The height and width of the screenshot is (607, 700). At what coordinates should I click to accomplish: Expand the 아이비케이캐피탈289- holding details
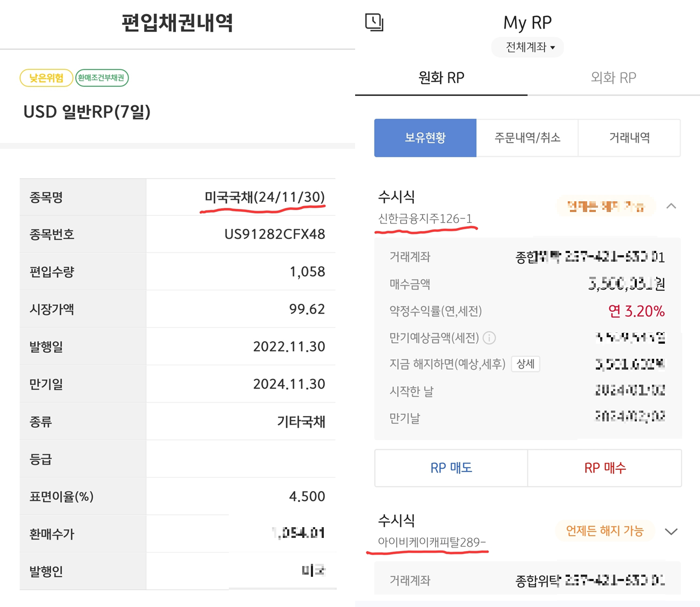[671, 531]
